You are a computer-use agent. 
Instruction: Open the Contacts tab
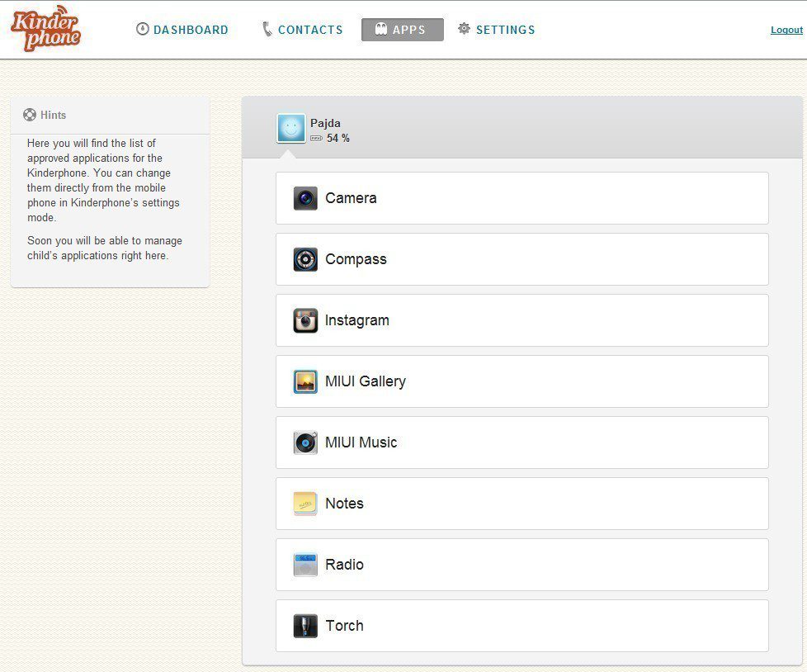click(302, 30)
